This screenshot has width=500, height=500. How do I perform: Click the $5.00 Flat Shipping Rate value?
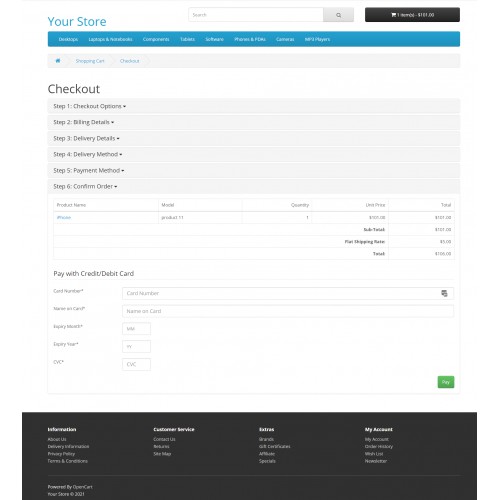click(445, 242)
